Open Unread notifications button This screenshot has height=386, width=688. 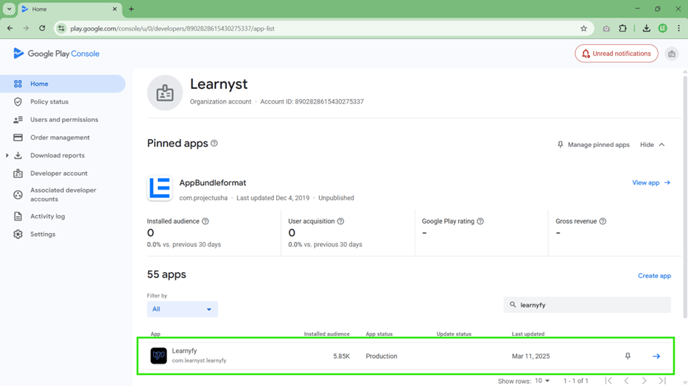point(616,54)
